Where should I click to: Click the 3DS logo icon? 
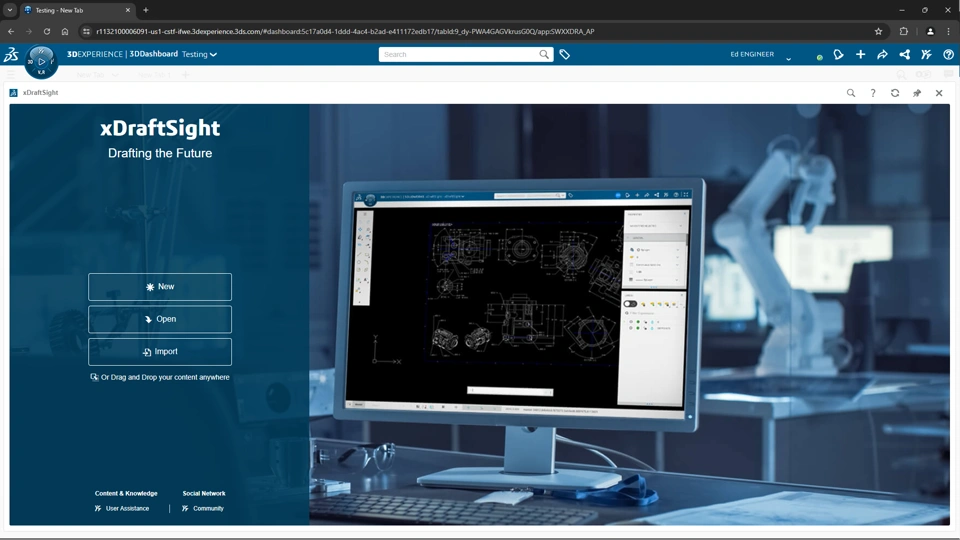12,54
